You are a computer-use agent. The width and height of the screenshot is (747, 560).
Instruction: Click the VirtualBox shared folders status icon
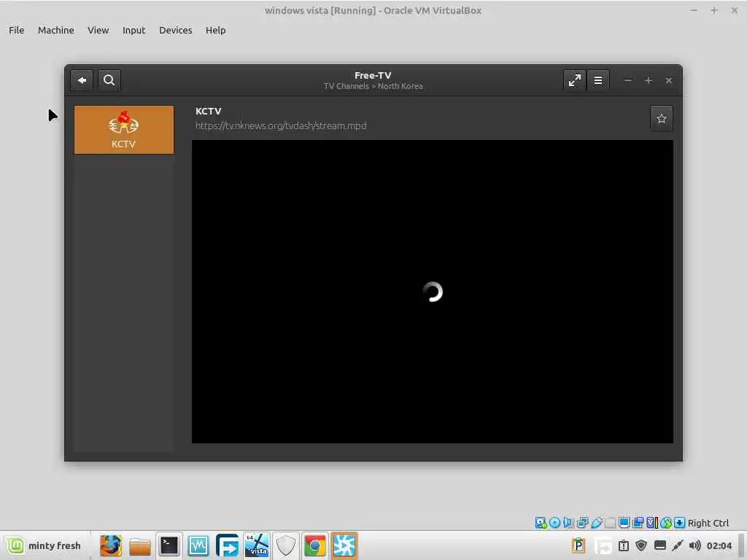click(611, 523)
